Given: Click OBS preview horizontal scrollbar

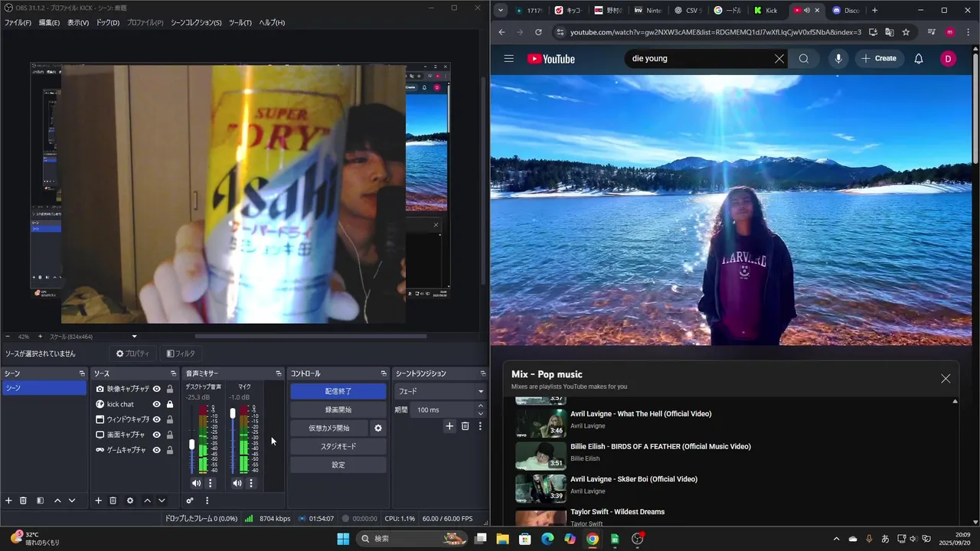Looking at the screenshot, I should click(310, 337).
